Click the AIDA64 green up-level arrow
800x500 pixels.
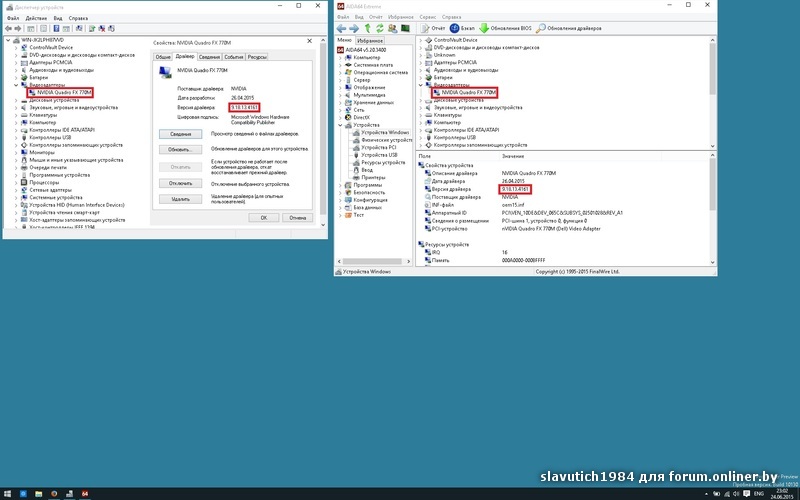point(367,29)
